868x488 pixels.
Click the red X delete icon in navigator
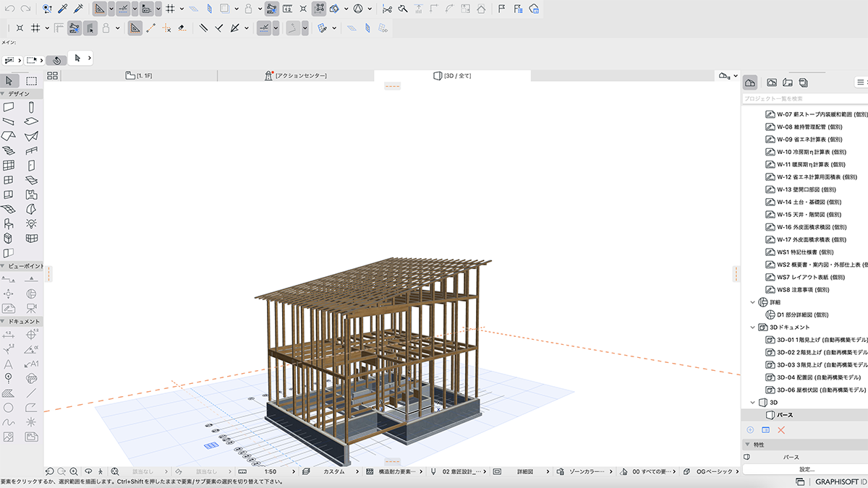(781, 430)
